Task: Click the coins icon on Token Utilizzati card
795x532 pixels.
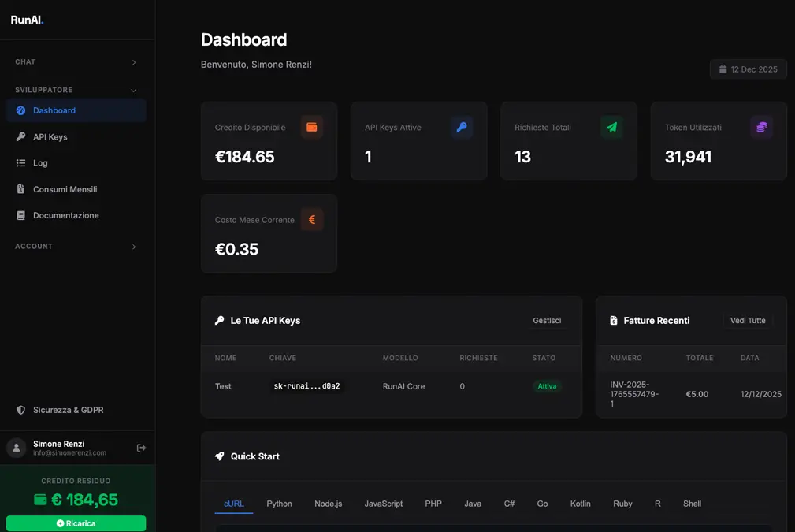Action: click(x=761, y=127)
